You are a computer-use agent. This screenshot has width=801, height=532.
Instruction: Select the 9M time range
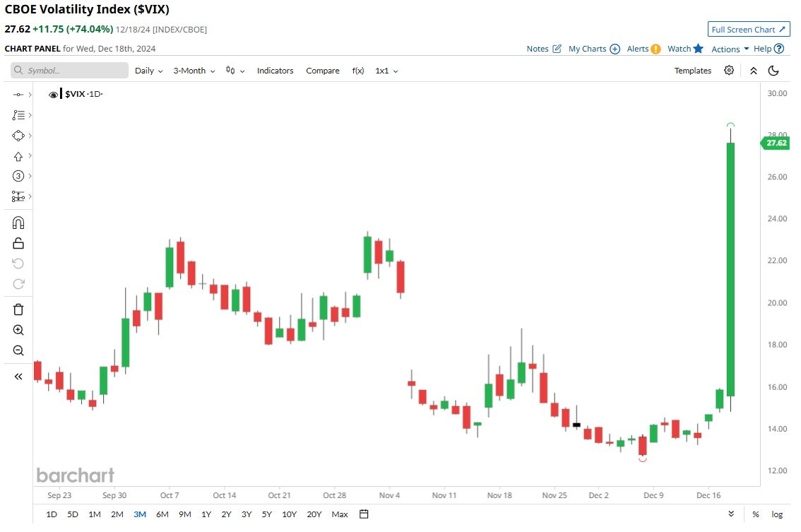coord(185,514)
